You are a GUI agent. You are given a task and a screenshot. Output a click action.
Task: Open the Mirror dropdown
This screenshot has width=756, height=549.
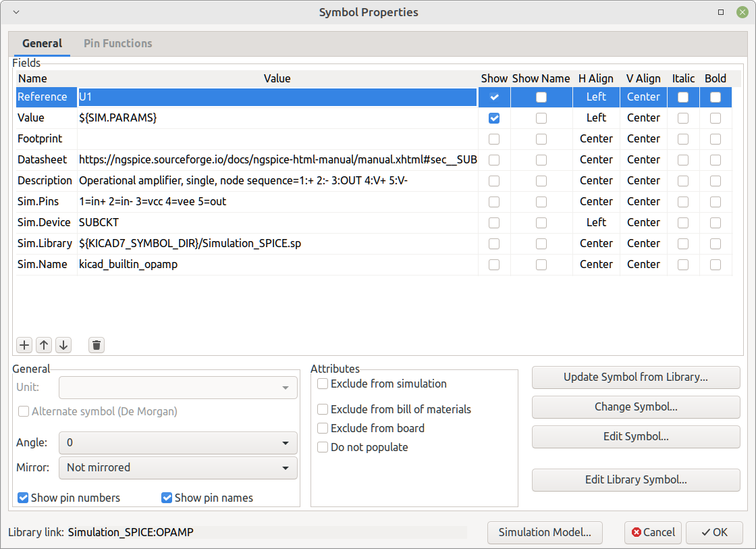pyautogui.click(x=178, y=468)
